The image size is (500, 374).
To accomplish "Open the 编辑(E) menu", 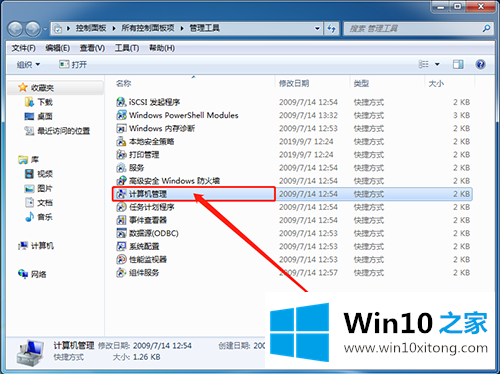I will point(58,48).
